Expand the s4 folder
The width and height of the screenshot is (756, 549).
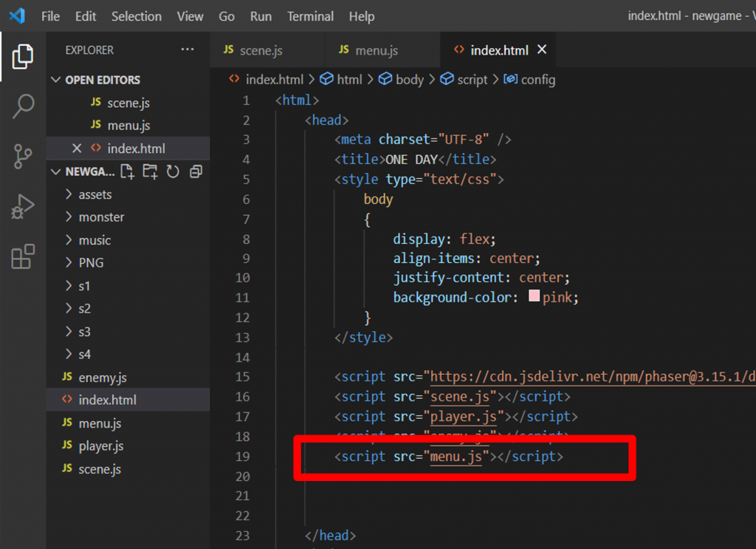(x=69, y=354)
